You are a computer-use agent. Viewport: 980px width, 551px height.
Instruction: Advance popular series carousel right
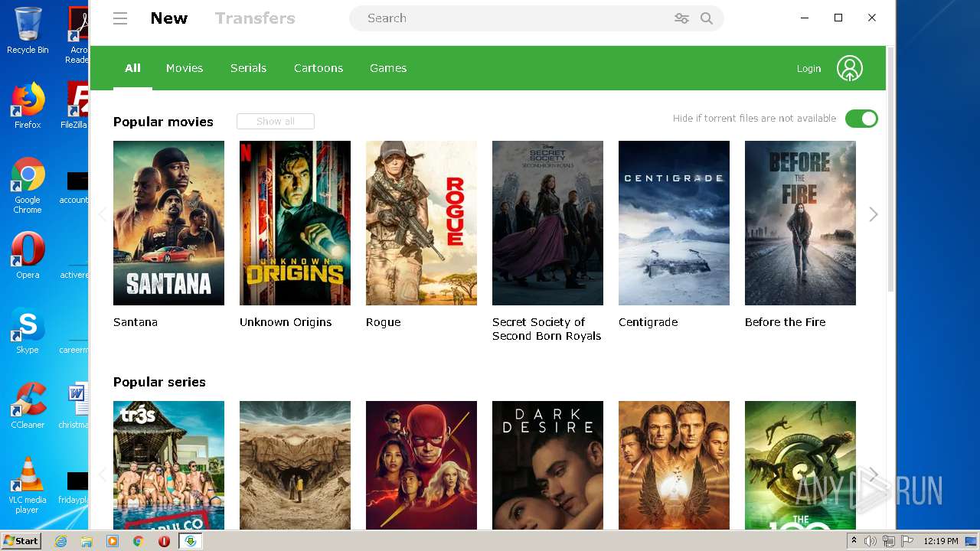coord(874,475)
